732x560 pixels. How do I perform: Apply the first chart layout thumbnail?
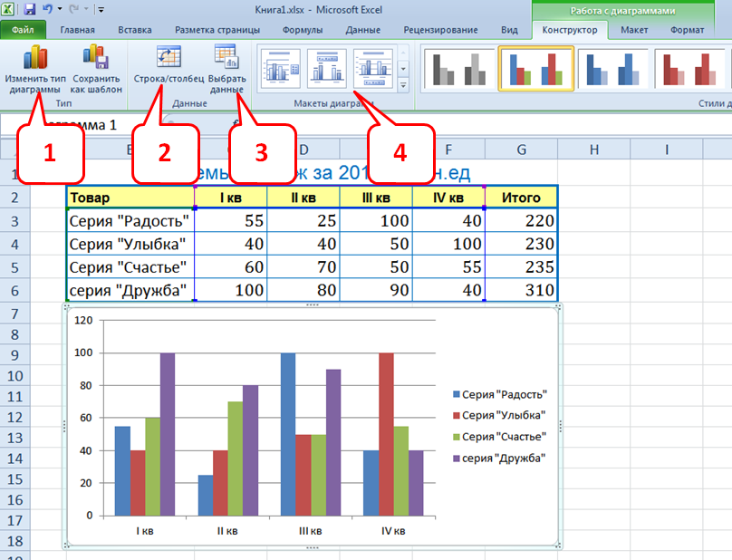(281, 66)
